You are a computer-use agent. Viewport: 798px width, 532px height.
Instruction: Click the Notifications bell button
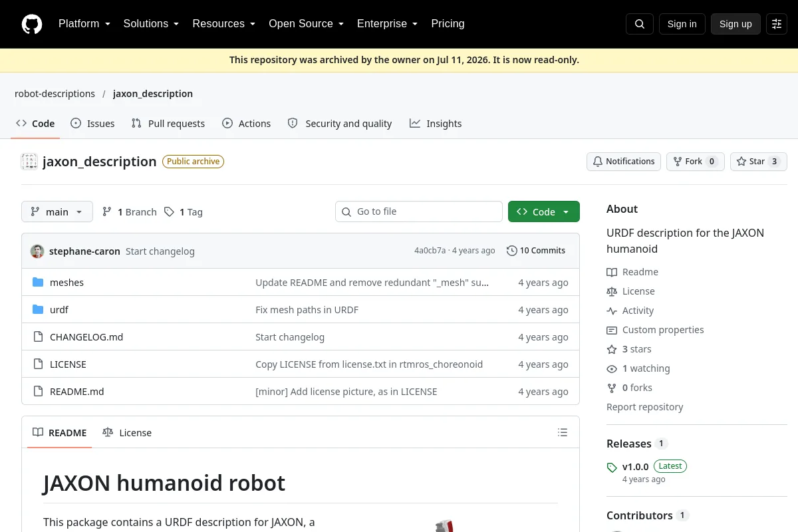click(x=624, y=162)
